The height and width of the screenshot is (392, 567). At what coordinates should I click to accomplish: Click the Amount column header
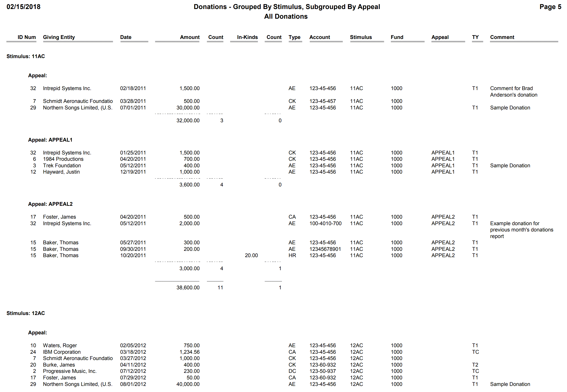tap(190, 37)
